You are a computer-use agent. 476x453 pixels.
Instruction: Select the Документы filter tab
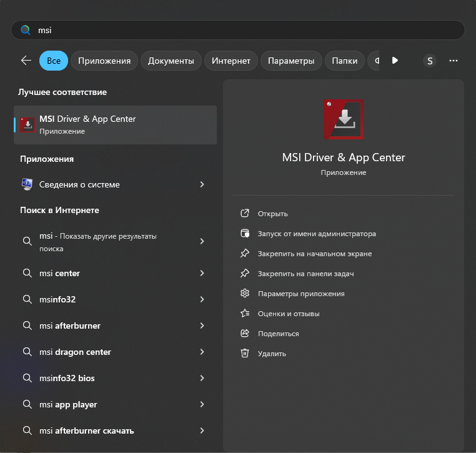pyautogui.click(x=171, y=61)
